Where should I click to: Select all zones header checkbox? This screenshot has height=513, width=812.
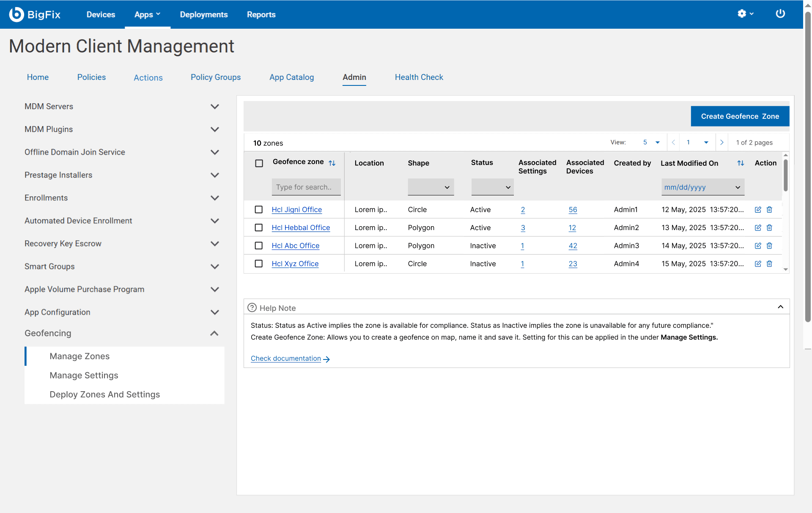pyautogui.click(x=259, y=163)
